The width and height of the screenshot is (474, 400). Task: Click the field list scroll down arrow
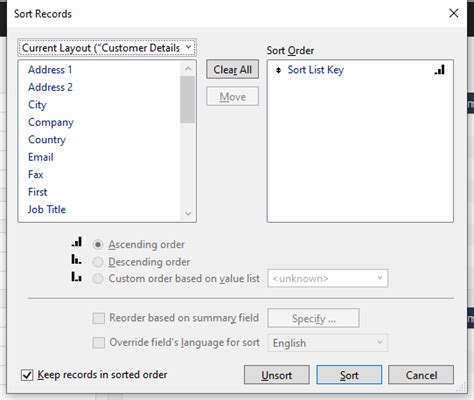(188, 213)
